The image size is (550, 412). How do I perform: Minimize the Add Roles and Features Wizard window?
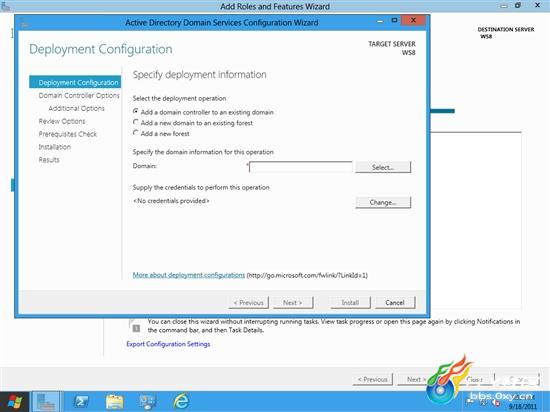point(504,6)
